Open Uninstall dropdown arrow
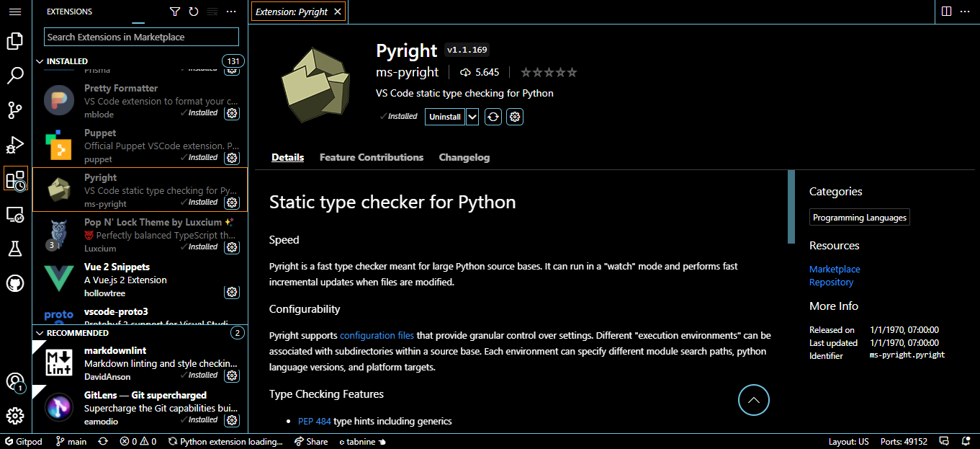 click(x=472, y=117)
